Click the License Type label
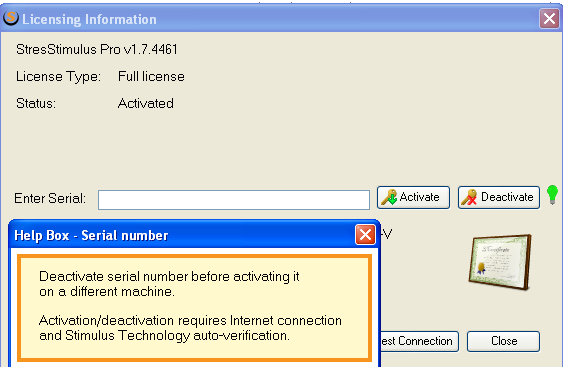Viewport: 563px width, 367px height. (x=59, y=77)
